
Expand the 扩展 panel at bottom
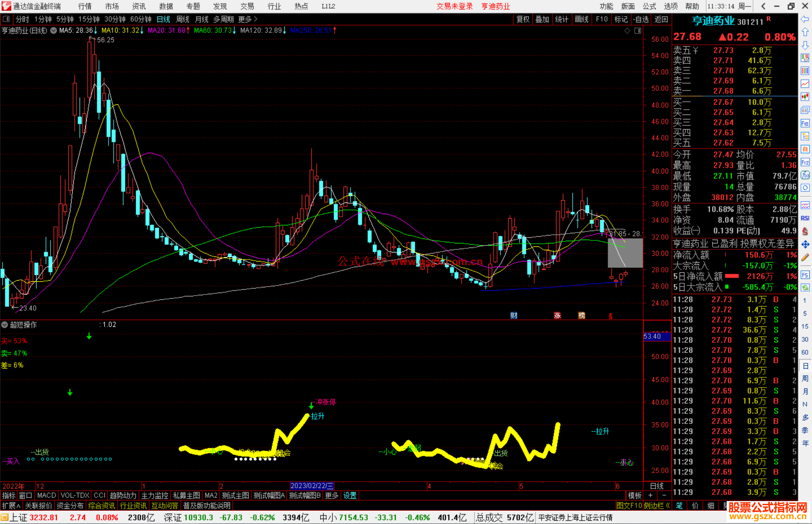(11, 506)
